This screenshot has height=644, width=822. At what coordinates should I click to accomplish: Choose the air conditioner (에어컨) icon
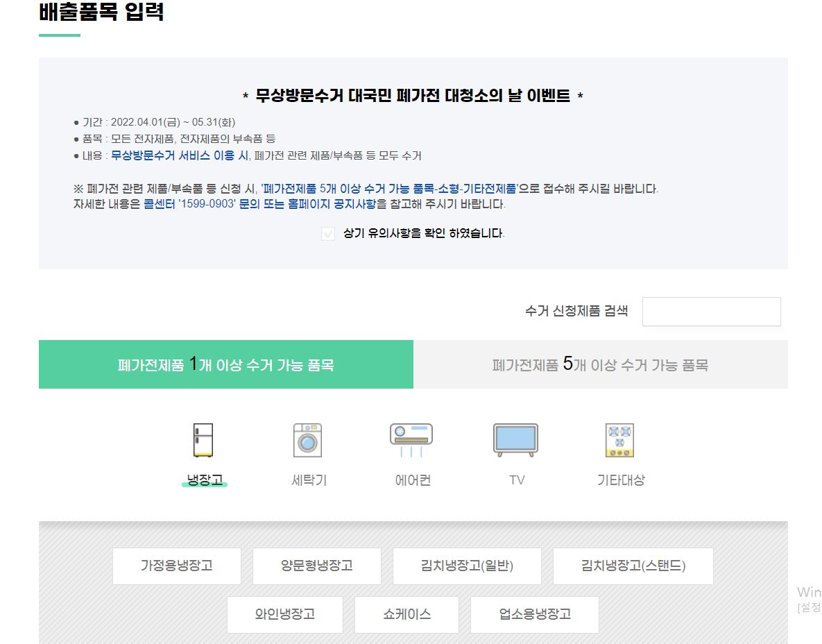coord(411,440)
